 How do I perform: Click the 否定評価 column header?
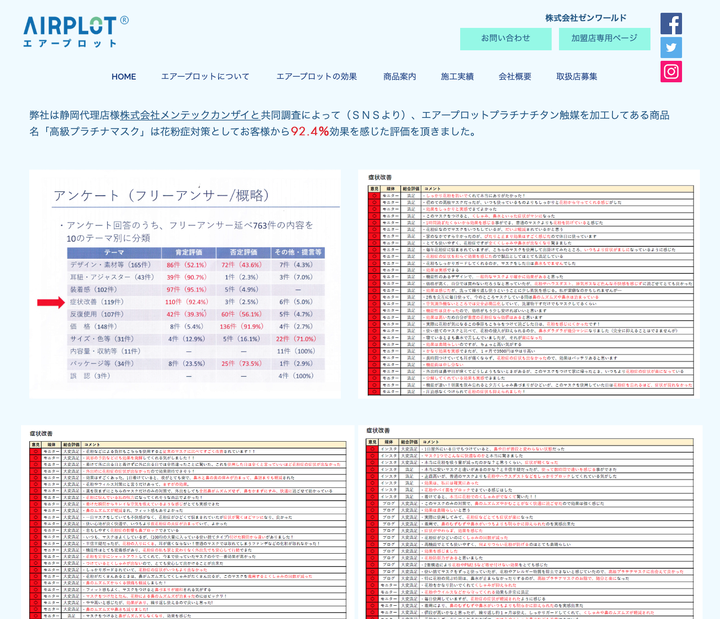(243, 252)
